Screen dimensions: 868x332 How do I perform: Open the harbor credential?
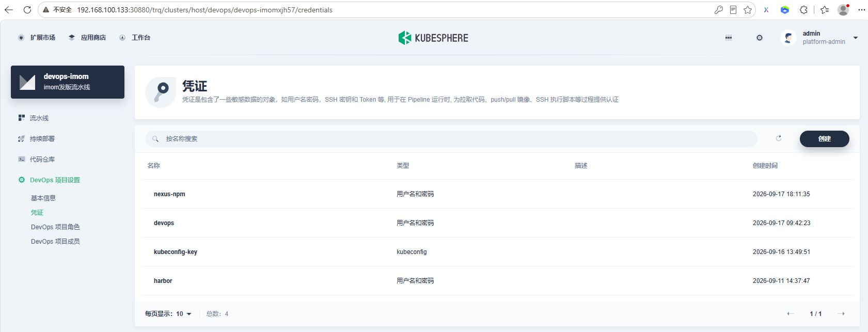coord(163,281)
